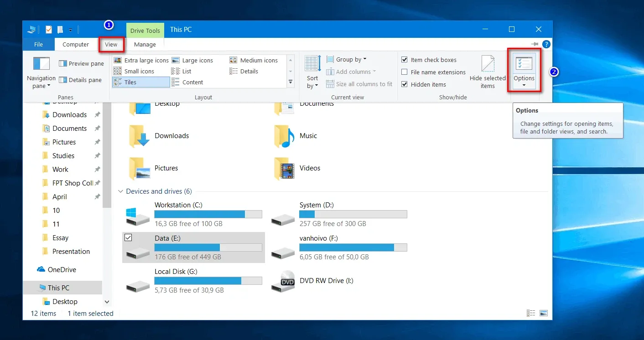This screenshot has height=340, width=644.
Task: Choose the Extra large icons layout
Action: pos(141,60)
